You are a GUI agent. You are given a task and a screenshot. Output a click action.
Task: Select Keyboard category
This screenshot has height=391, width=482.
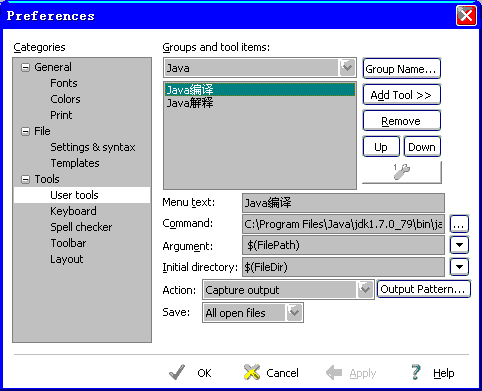(x=73, y=211)
